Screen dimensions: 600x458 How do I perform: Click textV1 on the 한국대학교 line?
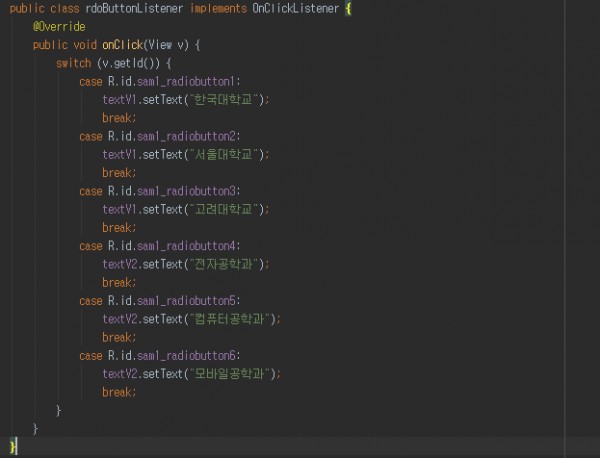pyautogui.click(x=119, y=100)
